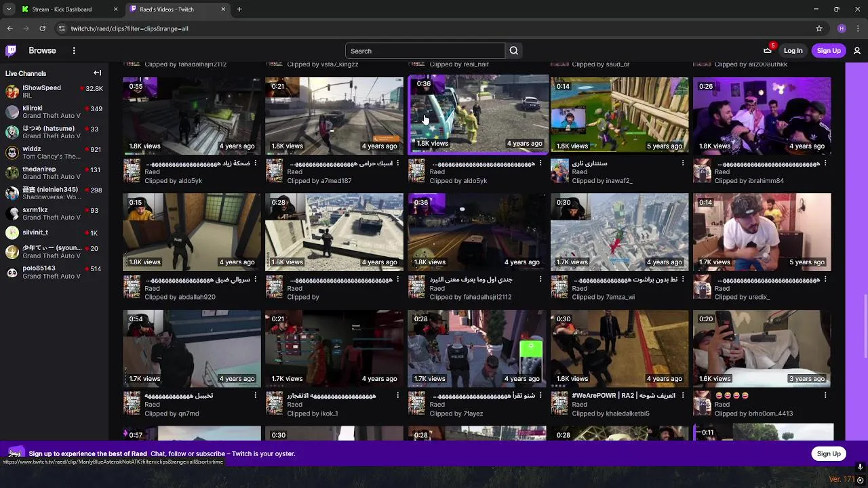Open options for clip by uredix_

point(825,279)
